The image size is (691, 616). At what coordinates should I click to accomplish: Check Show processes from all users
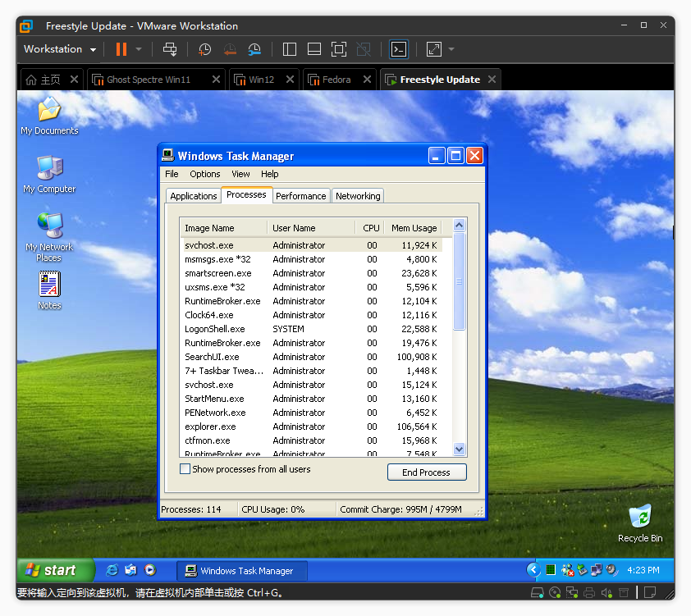point(185,469)
